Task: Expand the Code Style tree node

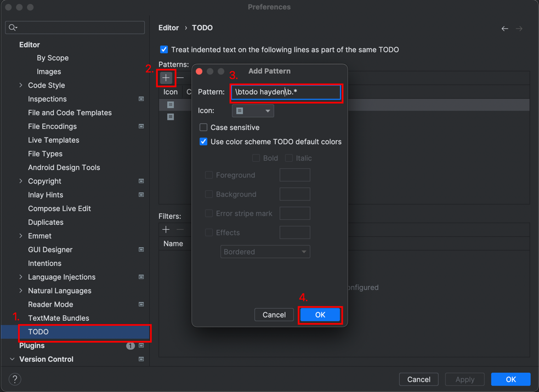Action: coord(21,86)
